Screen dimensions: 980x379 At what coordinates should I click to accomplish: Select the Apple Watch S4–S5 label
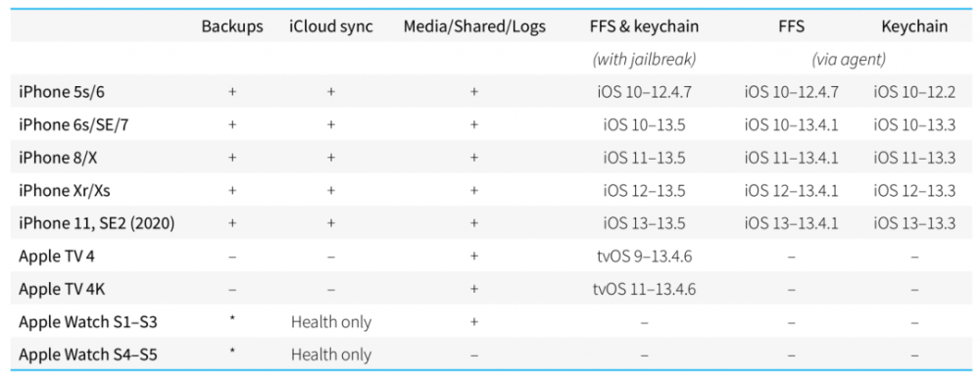87,355
